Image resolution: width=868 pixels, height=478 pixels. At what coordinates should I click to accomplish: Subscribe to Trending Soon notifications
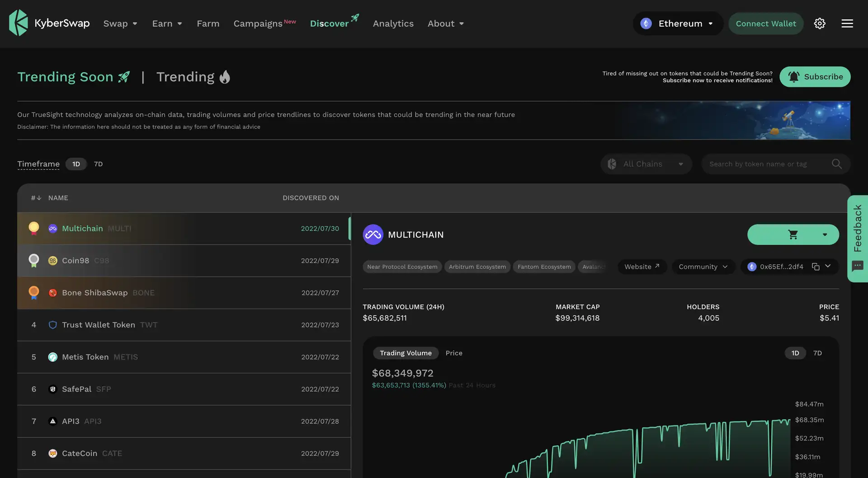point(815,77)
